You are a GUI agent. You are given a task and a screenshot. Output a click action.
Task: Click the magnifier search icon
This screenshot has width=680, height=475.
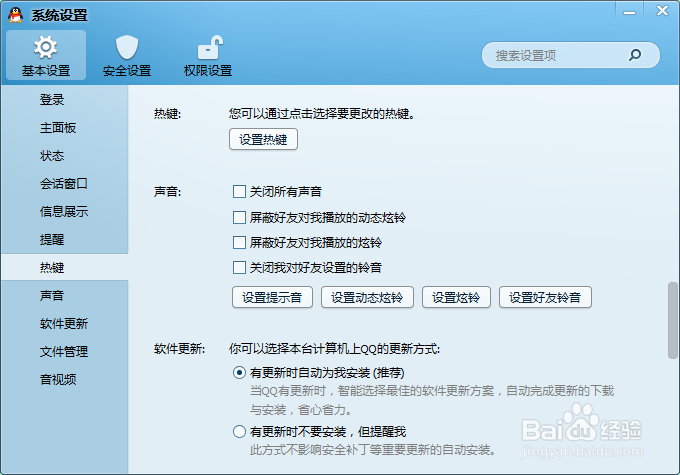pyautogui.click(x=635, y=55)
